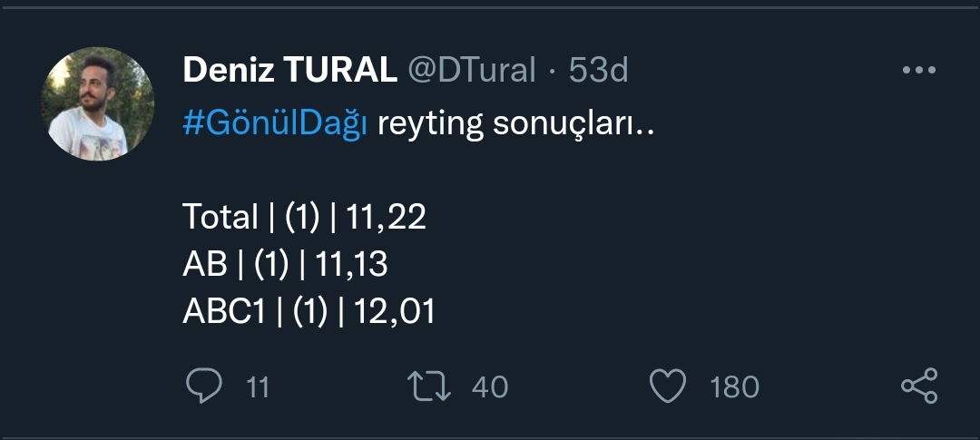Click the "reyting sonuçları.." text

[x=514, y=124]
